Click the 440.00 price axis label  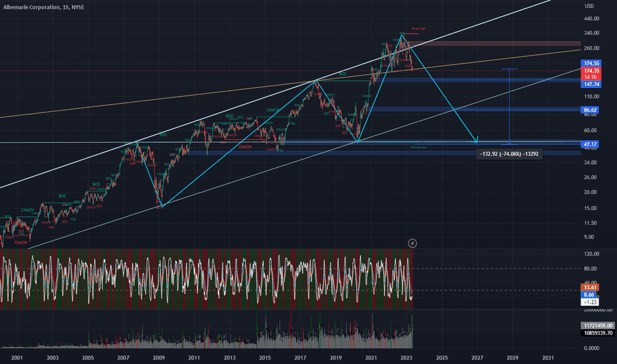point(591,19)
